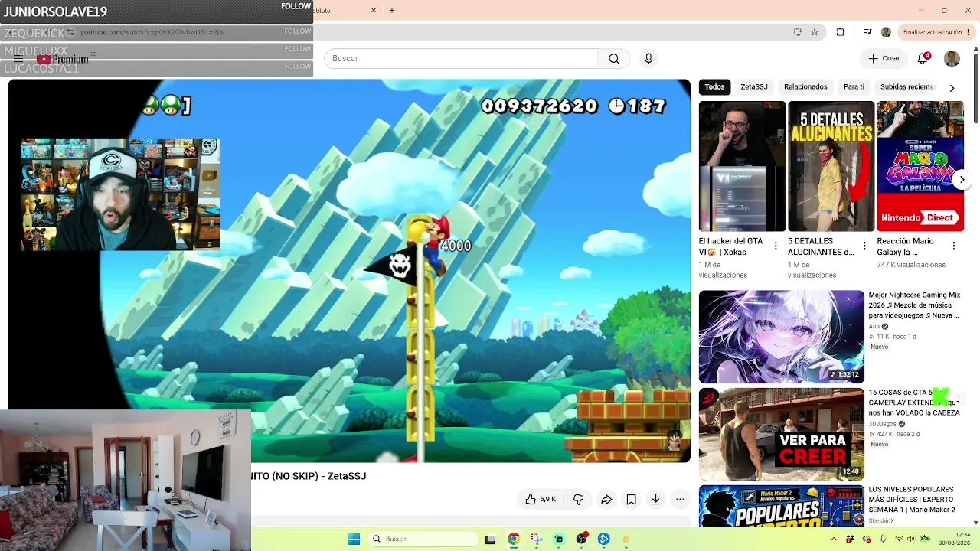
Task: Click the YouTube search input field
Action: click(461, 59)
